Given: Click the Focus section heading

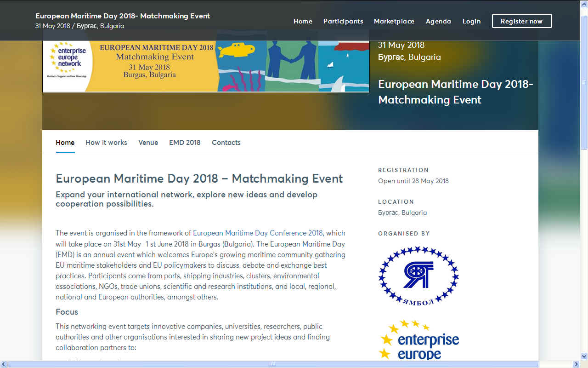Looking at the screenshot, I should click(x=67, y=312).
